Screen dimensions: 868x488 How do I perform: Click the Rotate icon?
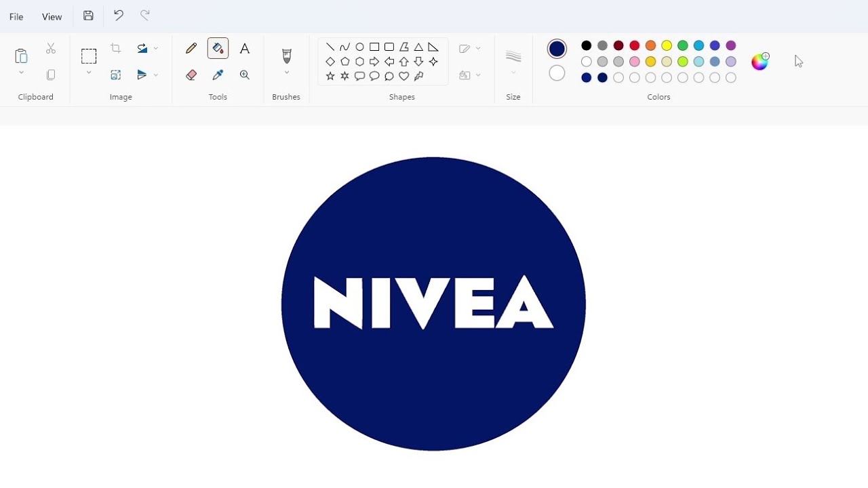coord(142,48)
